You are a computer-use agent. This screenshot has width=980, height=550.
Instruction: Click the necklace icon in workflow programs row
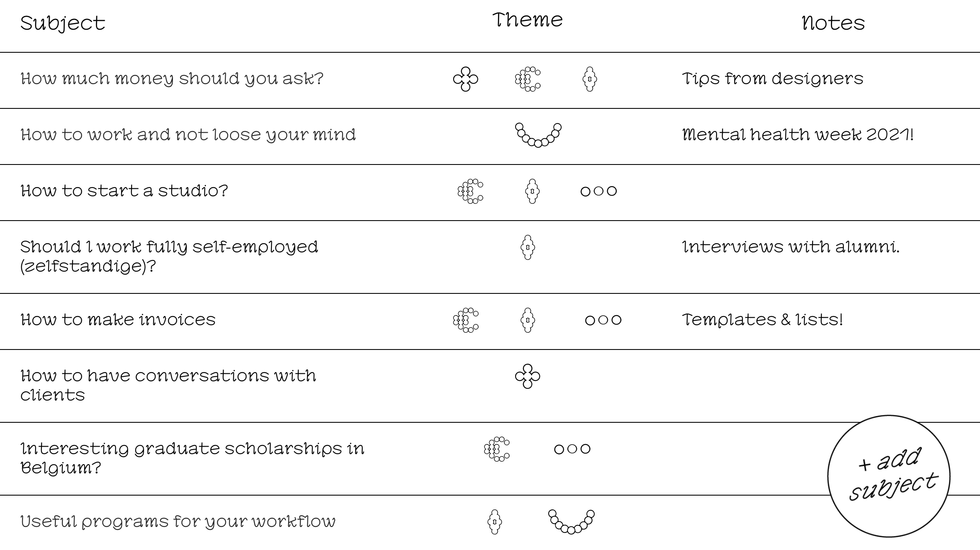[571, 522]
